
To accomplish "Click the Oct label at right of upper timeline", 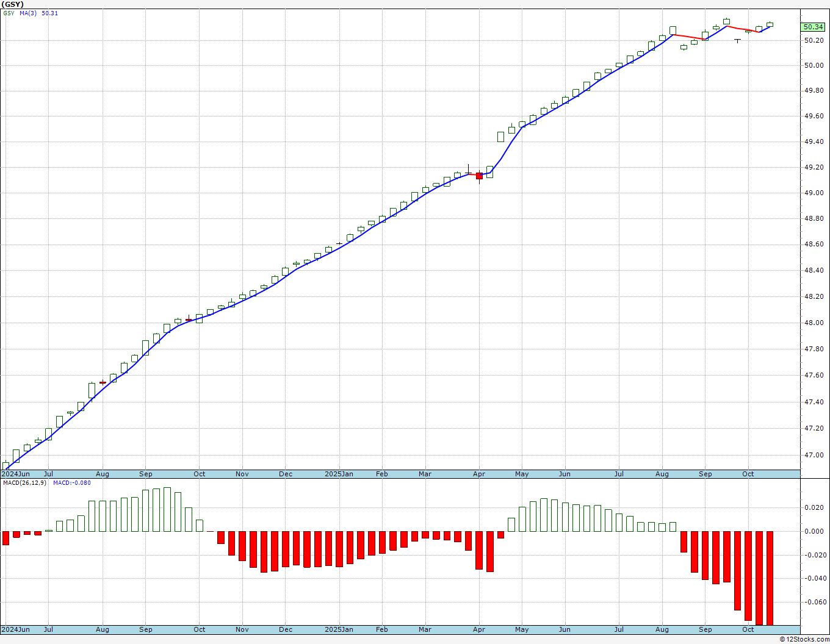I will click(748, 474).
